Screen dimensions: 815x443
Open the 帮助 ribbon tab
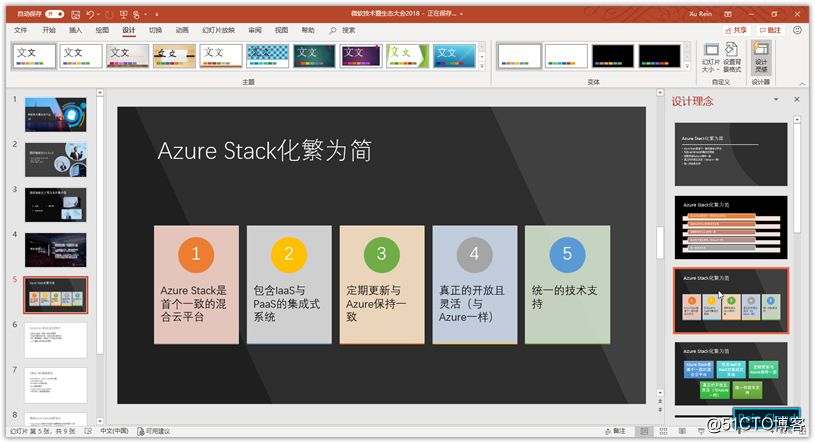coord(308,31)
